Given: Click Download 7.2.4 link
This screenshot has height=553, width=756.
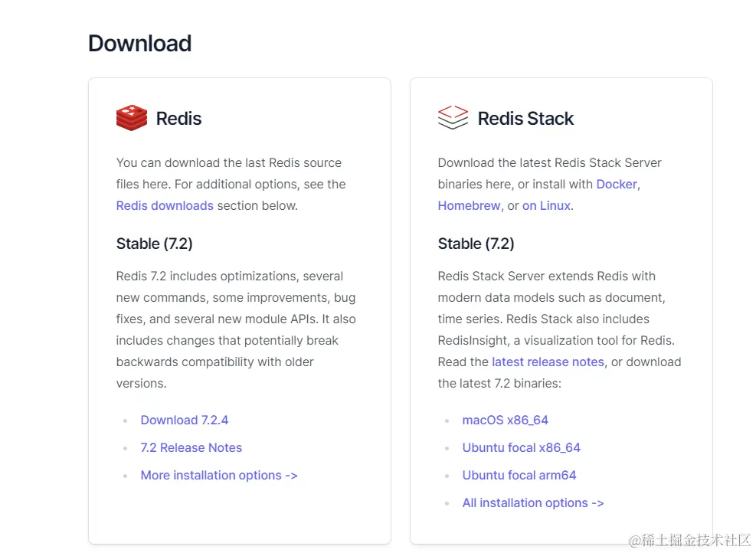Looking at the screenshot, I should tap(185, 420).
